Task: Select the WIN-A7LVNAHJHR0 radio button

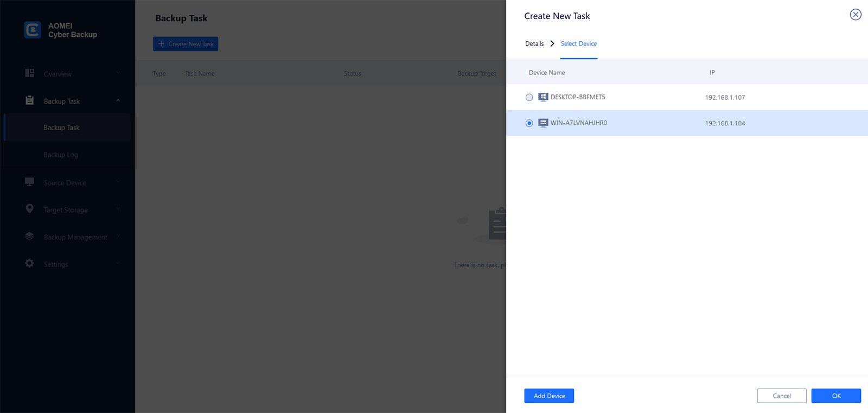Action: (x=529, y=123)
